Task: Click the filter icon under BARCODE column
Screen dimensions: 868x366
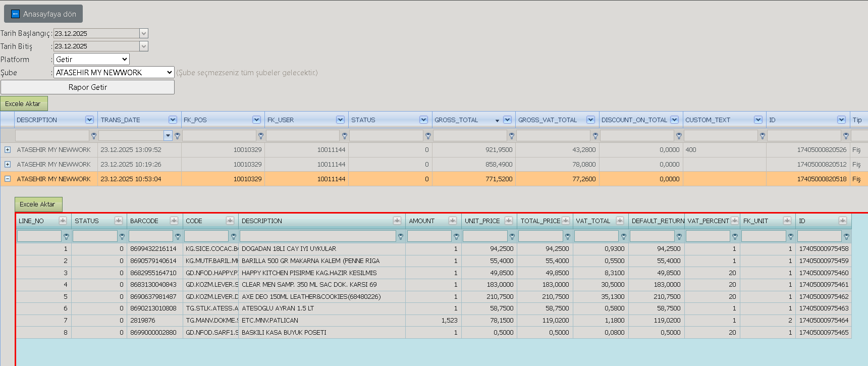Action: [178, 236]
